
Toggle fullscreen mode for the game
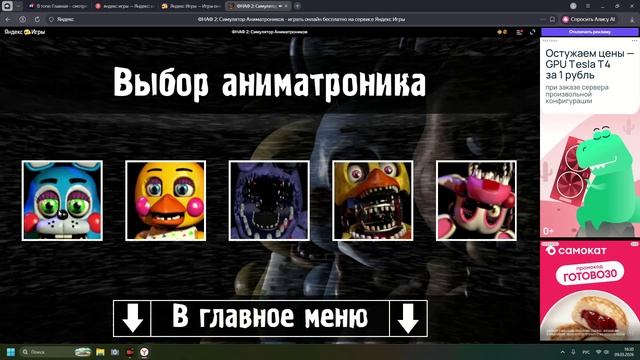(532, 32)
